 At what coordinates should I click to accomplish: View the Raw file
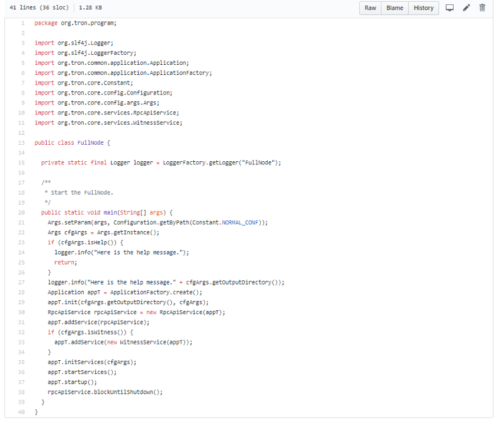(x=370, y=8)
